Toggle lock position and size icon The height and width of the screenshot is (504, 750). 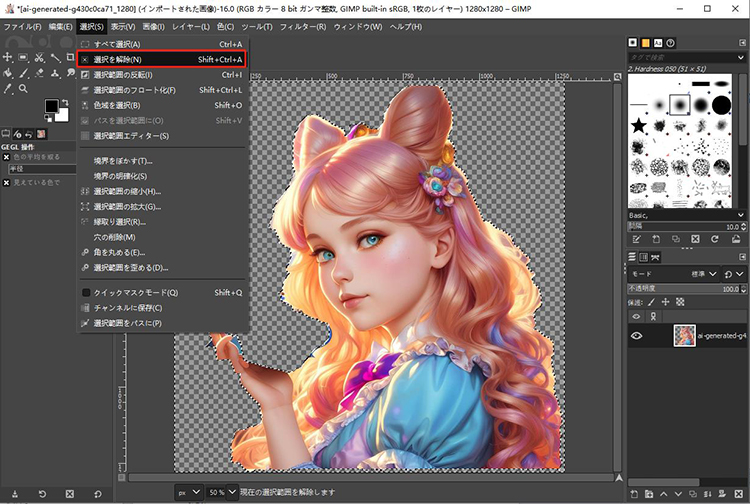click(x=665, y=302)
